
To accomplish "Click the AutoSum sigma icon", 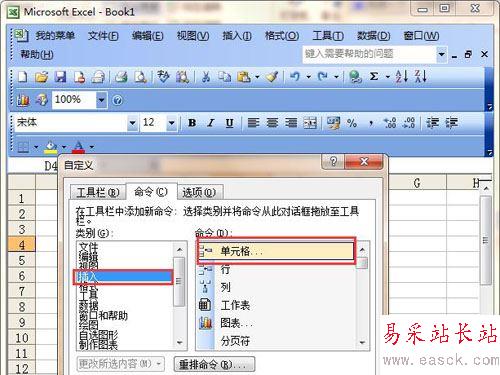I will point(374,77).
